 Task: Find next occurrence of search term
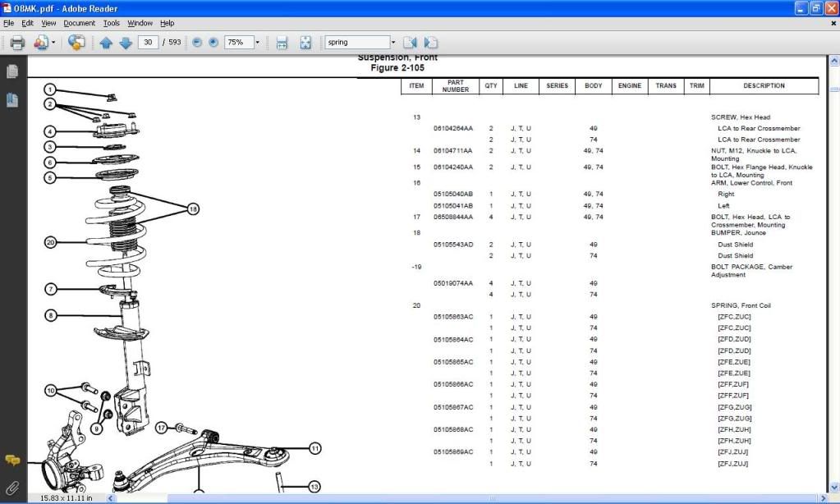(x=430, y=43)
